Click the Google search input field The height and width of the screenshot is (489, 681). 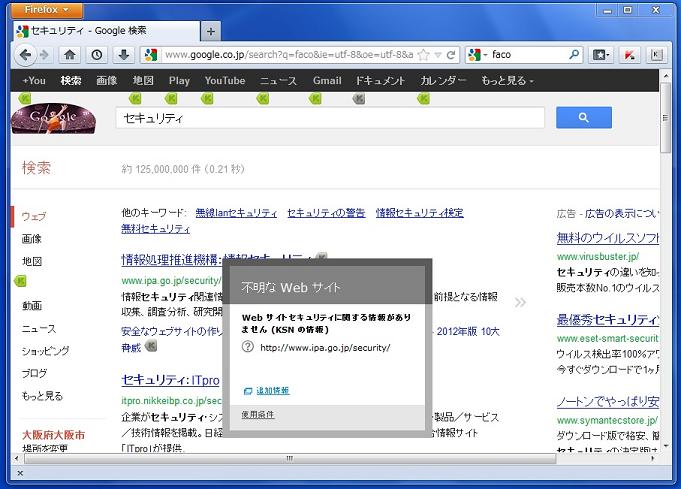click(x=330, y=118)
